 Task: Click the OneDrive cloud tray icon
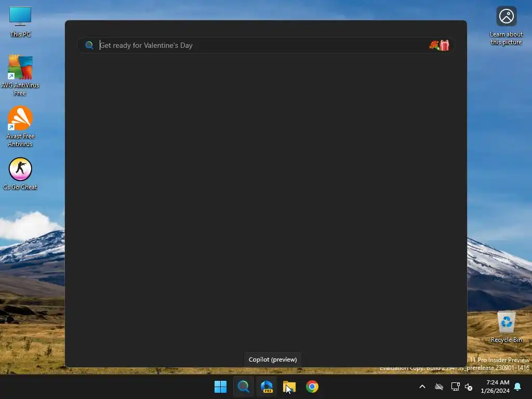coord(439,387)
